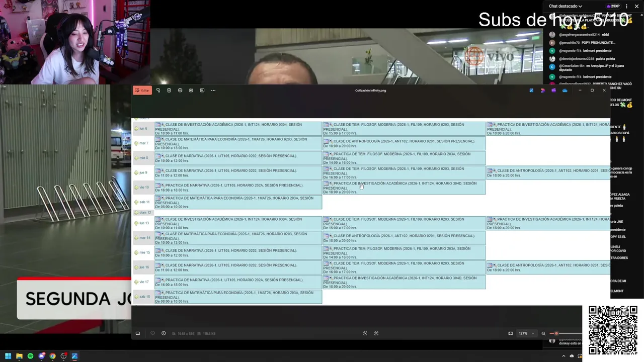Click the 'mar 7' day label
644x362 pixels.
point(144,143)
